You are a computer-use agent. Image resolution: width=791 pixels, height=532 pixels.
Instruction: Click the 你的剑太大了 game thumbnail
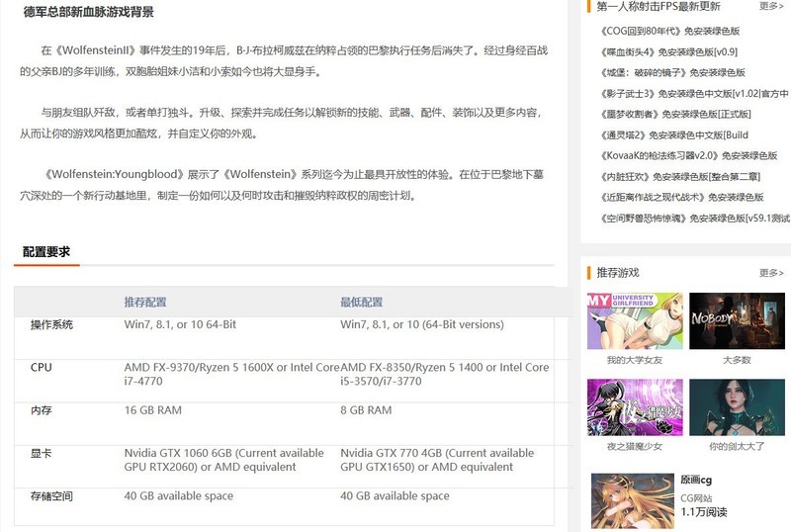(737, 407)
